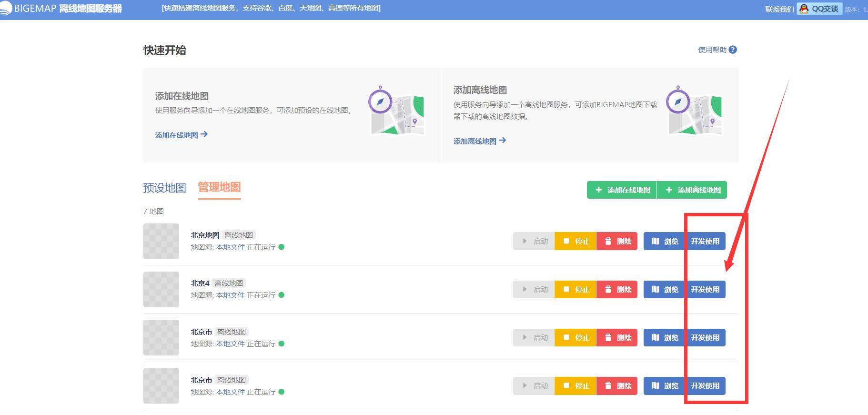This screenshot has height=415, width=868.
Task: Click the help question mark icon
Action: (x=733, y=50)
